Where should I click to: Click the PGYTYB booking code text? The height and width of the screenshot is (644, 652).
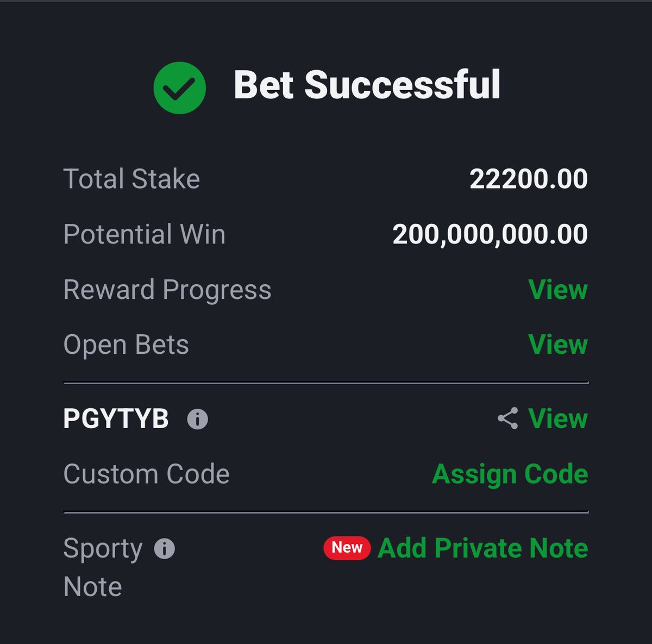click(116, 419)
